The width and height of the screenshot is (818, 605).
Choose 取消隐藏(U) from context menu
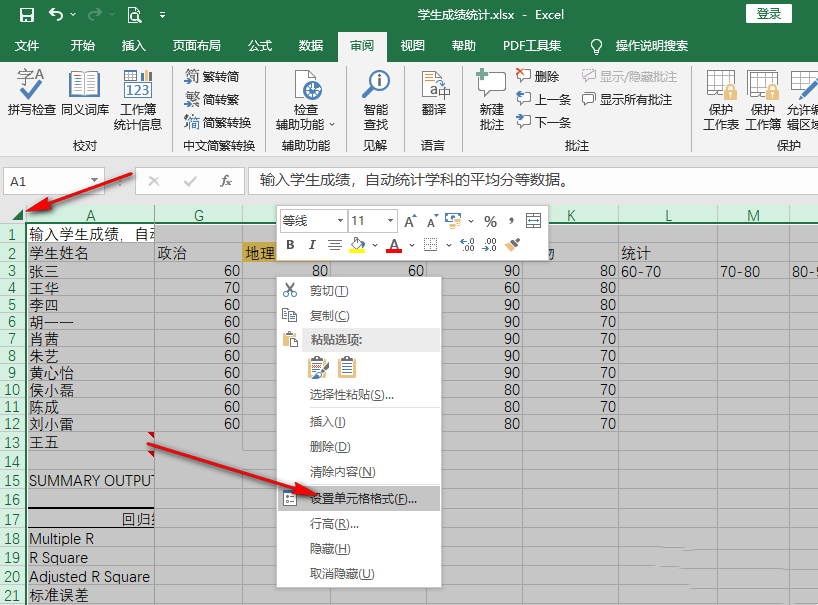pyautogui.click(x=359, y=574)
